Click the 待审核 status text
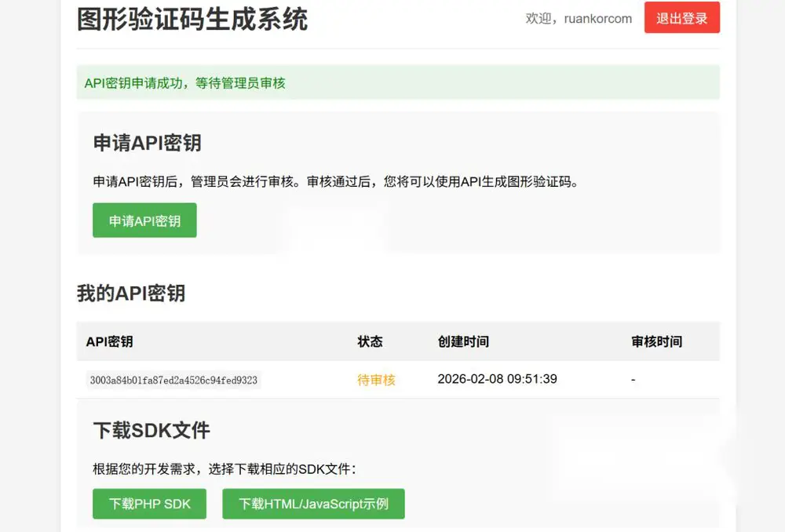785x532 pixels. (x=376, y=380)
